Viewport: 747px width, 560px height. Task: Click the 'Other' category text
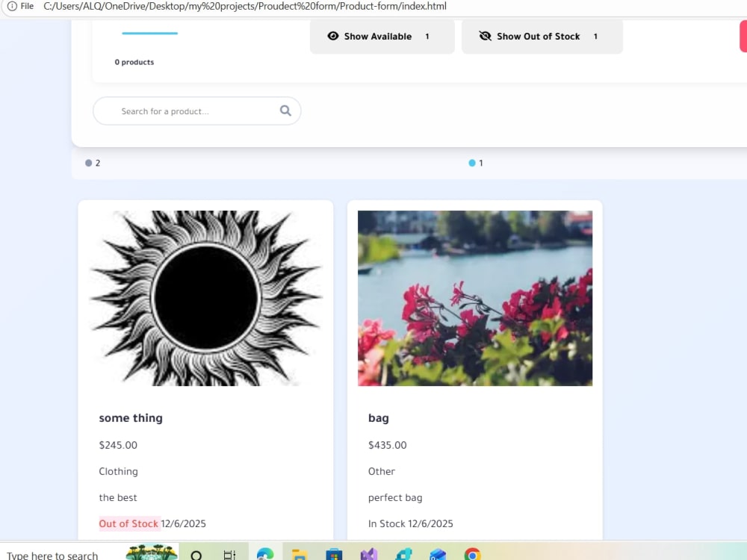[381, 471]
